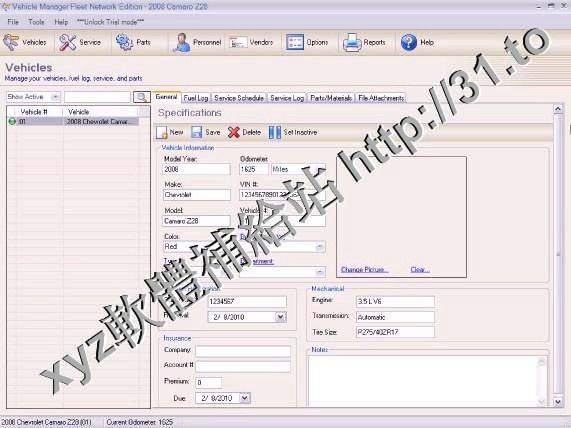This screenshot has width=571, height=428.
Task: Click the vehicle search text box
Action: [x=97, y=97]
